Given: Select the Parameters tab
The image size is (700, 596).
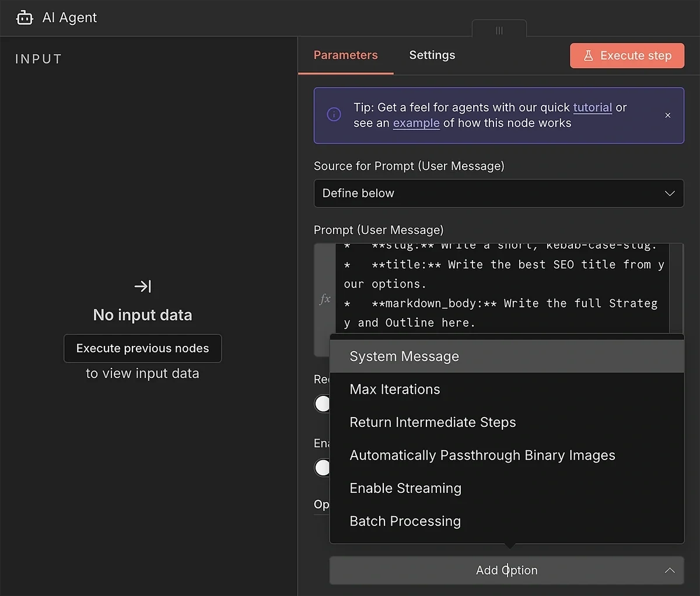Looking at the screenshot, I should (x=345, y=55).
